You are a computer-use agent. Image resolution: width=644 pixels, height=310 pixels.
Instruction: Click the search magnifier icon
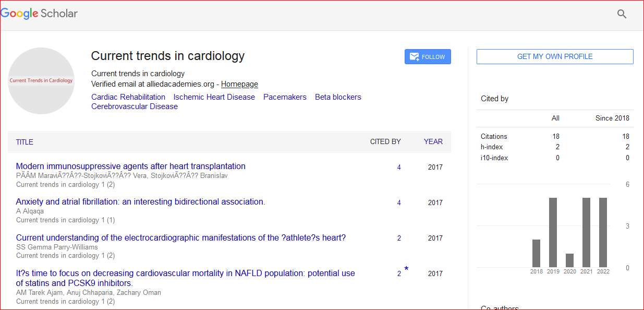[622, 14]
